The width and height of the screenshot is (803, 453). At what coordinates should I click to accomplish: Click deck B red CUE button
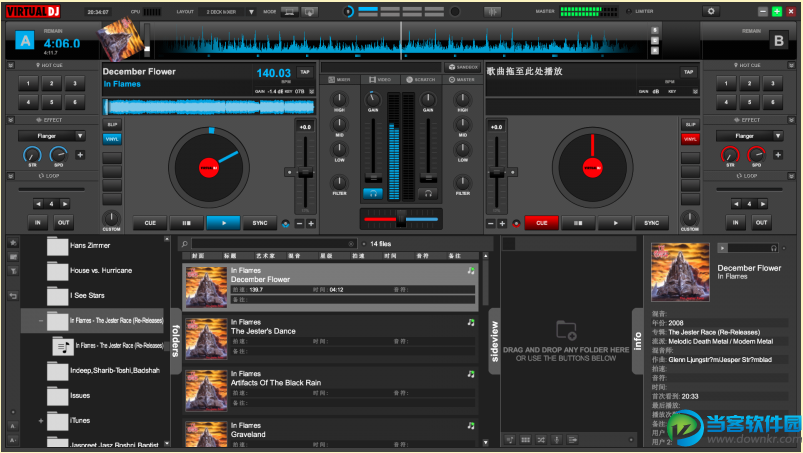click(542, 223)
